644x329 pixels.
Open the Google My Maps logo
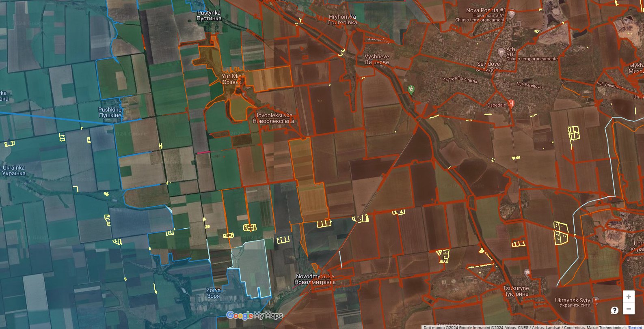tap(255, 315)
